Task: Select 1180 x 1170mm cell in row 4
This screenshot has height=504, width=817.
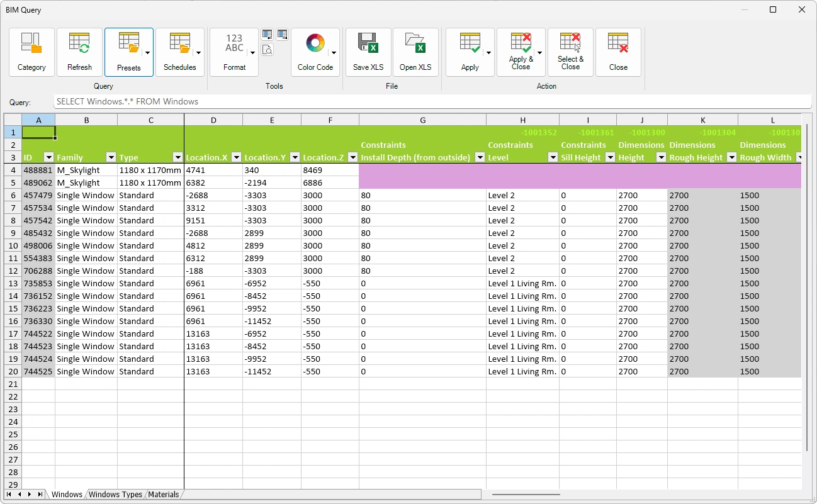Action: click(150, 170)
